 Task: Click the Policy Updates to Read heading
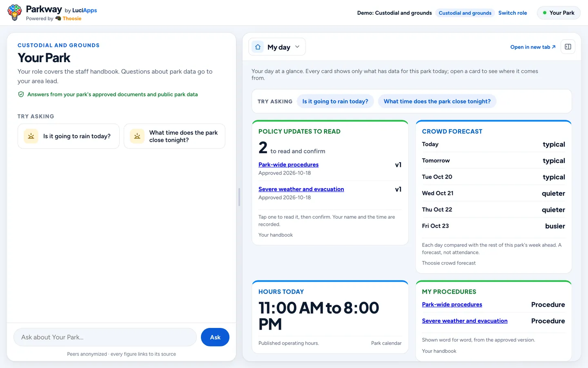299,132
